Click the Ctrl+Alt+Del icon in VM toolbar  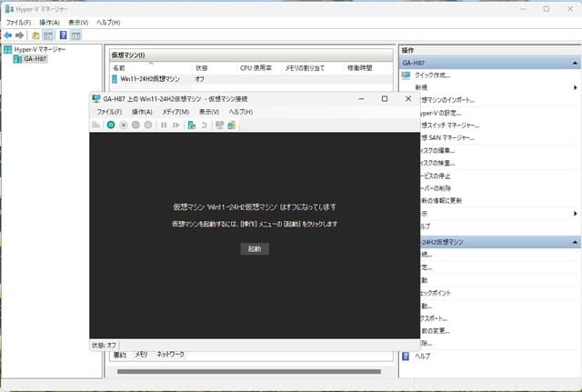(x=96, y=125)
